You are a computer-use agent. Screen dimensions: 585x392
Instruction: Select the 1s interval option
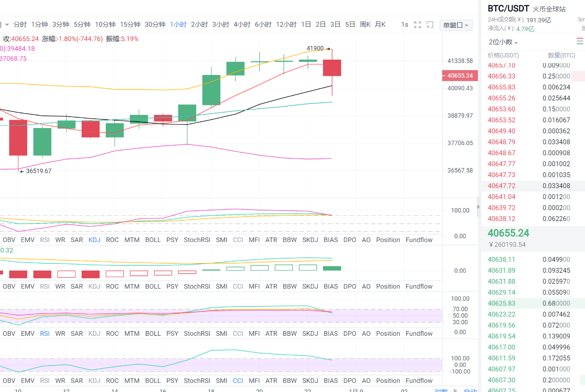(405, 25)
